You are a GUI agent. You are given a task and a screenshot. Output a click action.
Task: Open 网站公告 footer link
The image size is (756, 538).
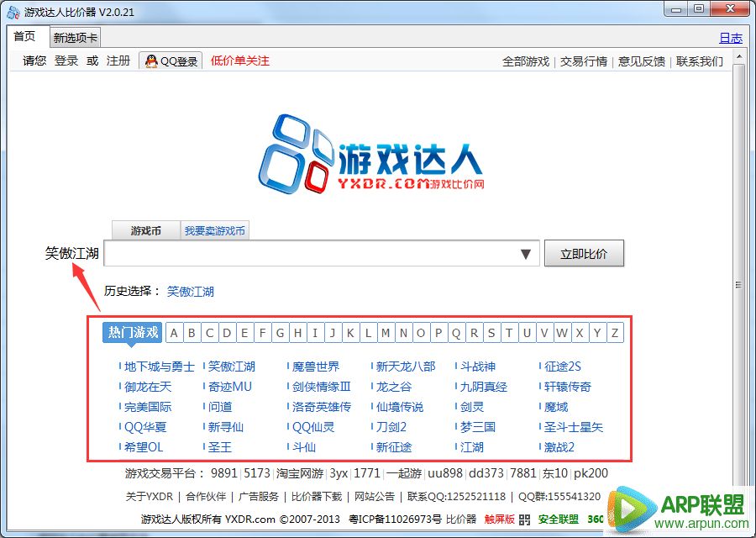tap(375, 497)
